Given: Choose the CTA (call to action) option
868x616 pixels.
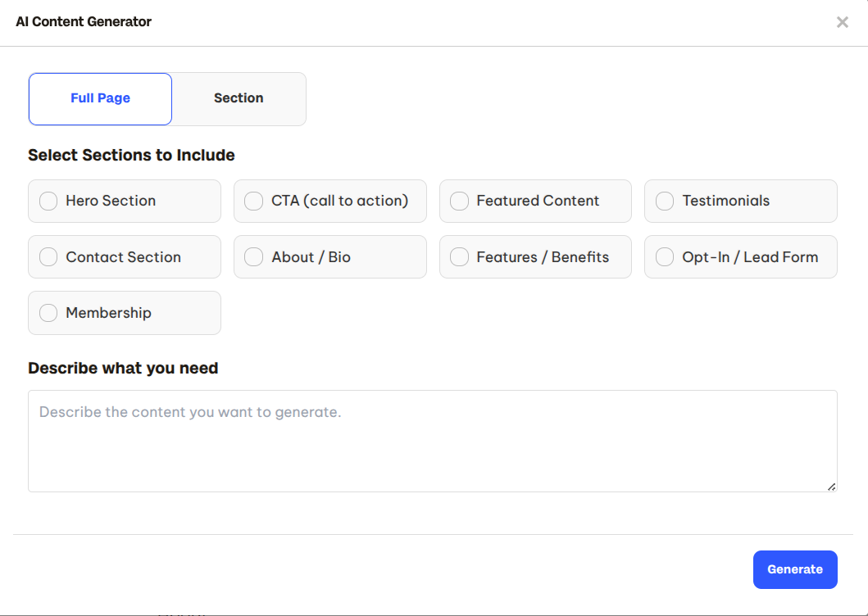Looking at the screenshot, I should pyautogui.click(x=254, y=201).
